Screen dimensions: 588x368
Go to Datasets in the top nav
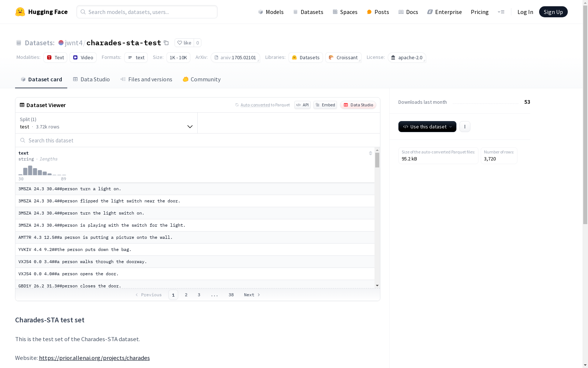[308, 12]
